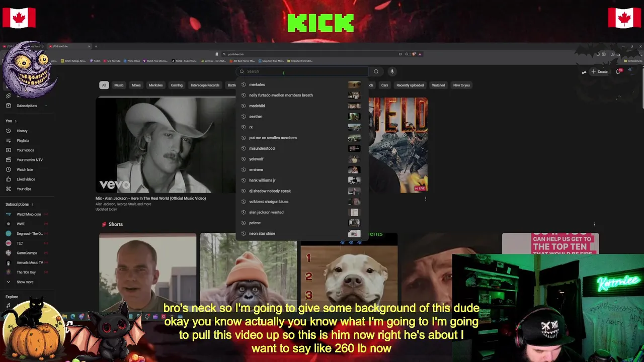The image size is (644, 362).
Task: Click the Watch later clock icon
Action: [x=8, y=169]
